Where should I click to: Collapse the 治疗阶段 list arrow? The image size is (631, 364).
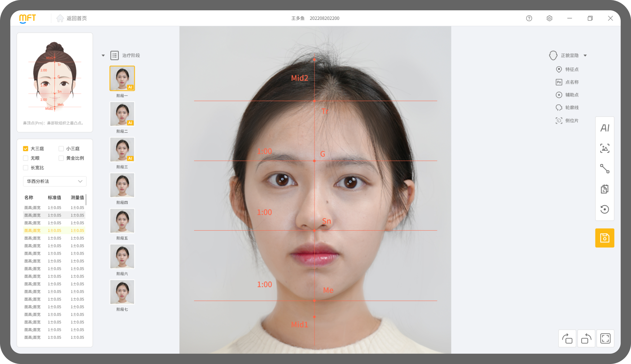[x=103, y=55]
